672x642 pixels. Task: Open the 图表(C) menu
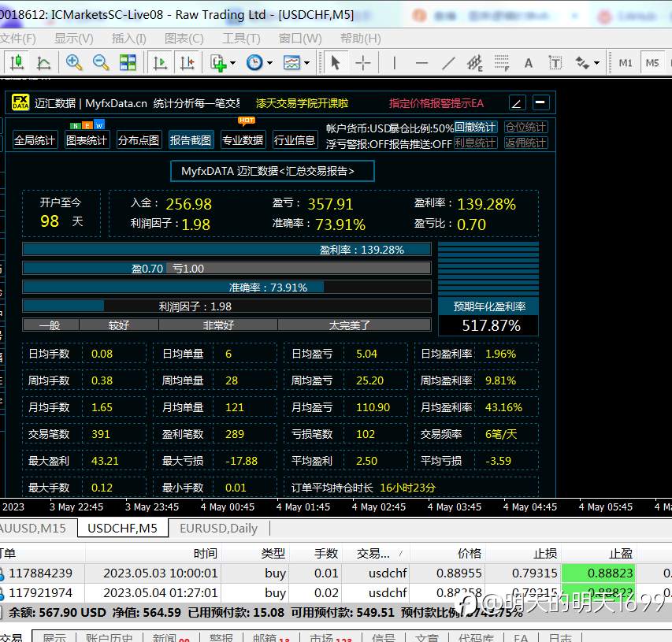pyautogui.click(x=184, y=39)
